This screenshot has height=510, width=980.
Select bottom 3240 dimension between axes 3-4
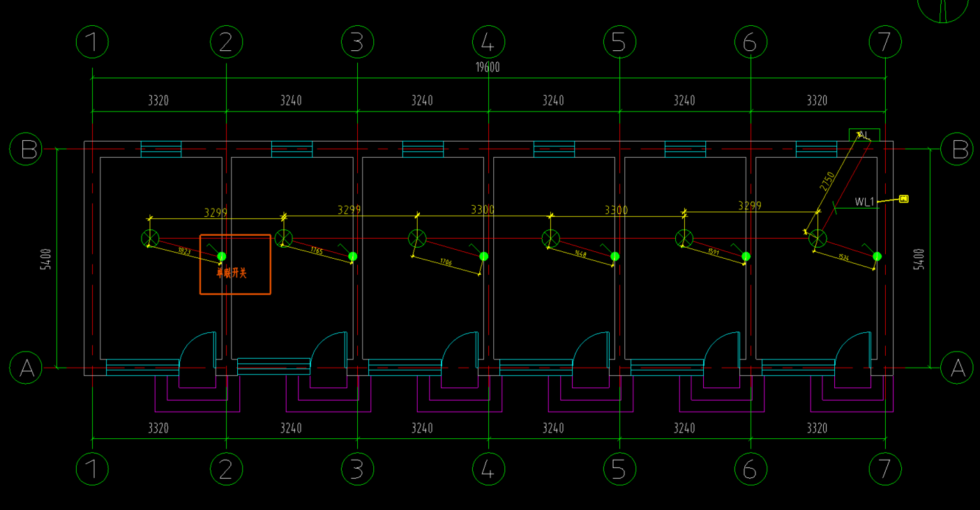point(422,428)
